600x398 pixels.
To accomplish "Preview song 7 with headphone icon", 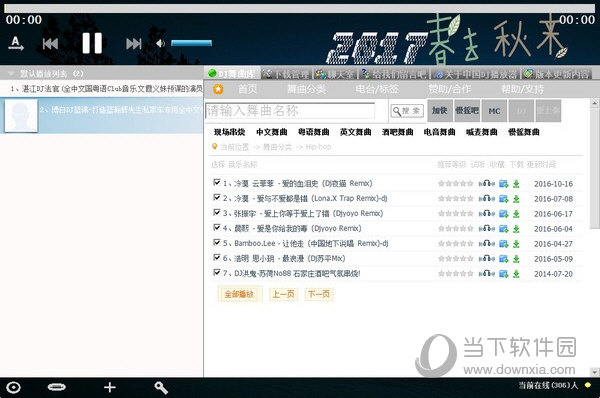I will pos(487,274).
